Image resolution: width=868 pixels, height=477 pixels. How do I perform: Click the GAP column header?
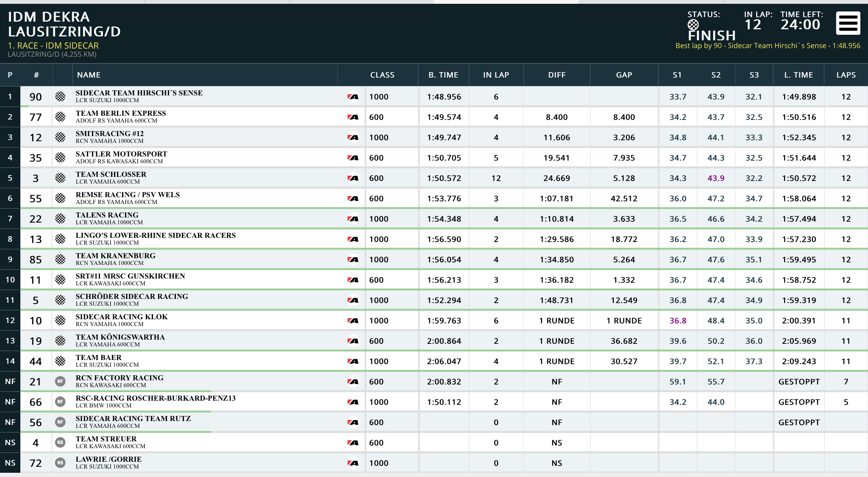click(x=624, y=75)
